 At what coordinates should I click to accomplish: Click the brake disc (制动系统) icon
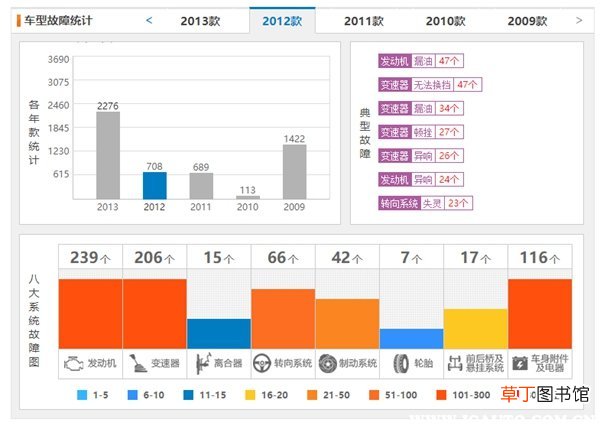point(328,363)
